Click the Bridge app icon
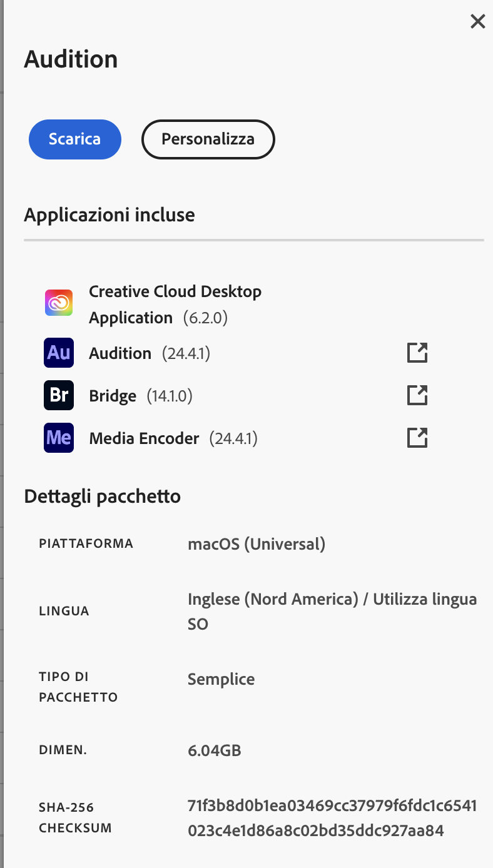Viewport: 493px width, 868px height. pos(59,395)
